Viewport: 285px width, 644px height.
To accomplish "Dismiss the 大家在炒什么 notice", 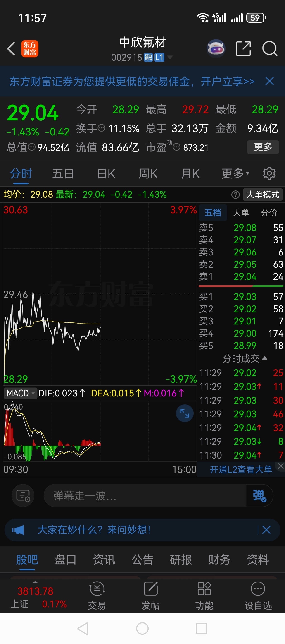I will tap(266, 530).
